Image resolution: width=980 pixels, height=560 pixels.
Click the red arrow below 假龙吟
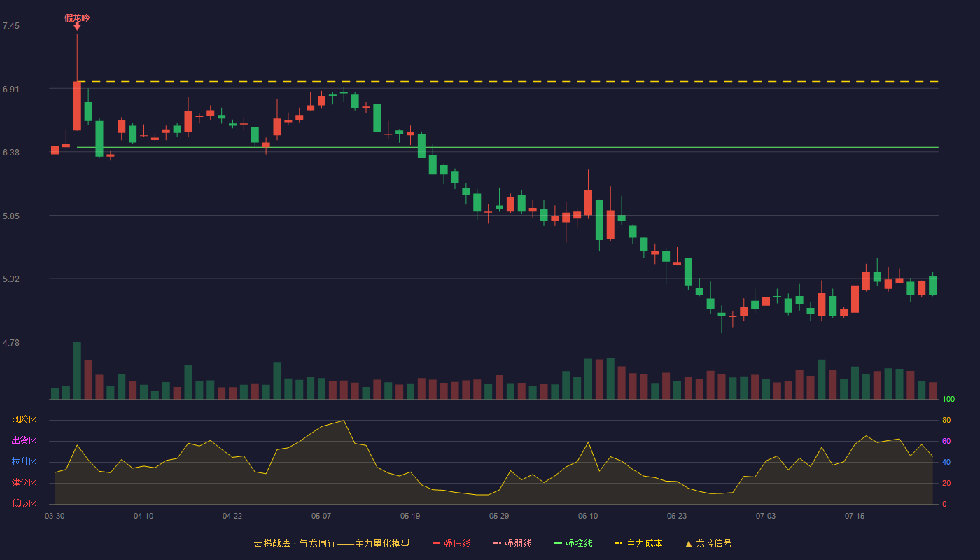click(77, 27)
